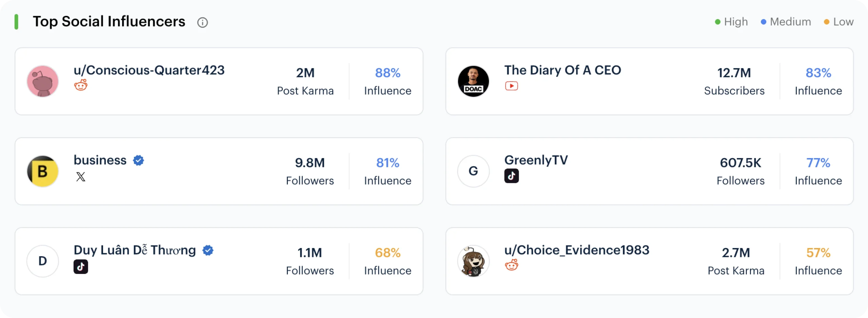Click the X icon under business

81,176
